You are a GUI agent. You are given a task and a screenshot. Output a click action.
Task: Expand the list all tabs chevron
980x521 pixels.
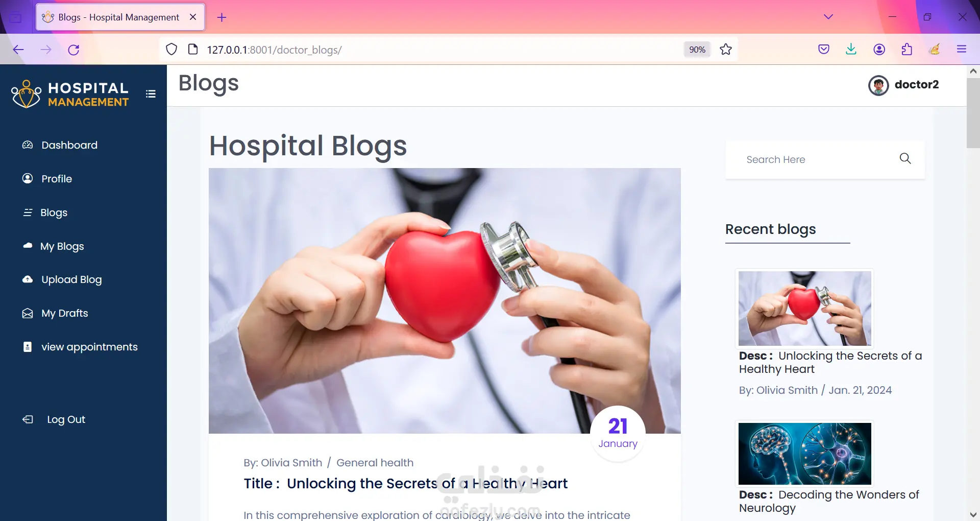tap(828, 17)
